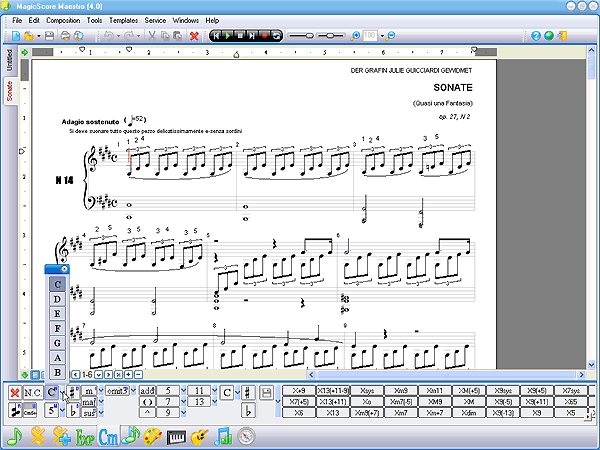
Task: Paste from clipboard icon
Action: pos(178,36)
